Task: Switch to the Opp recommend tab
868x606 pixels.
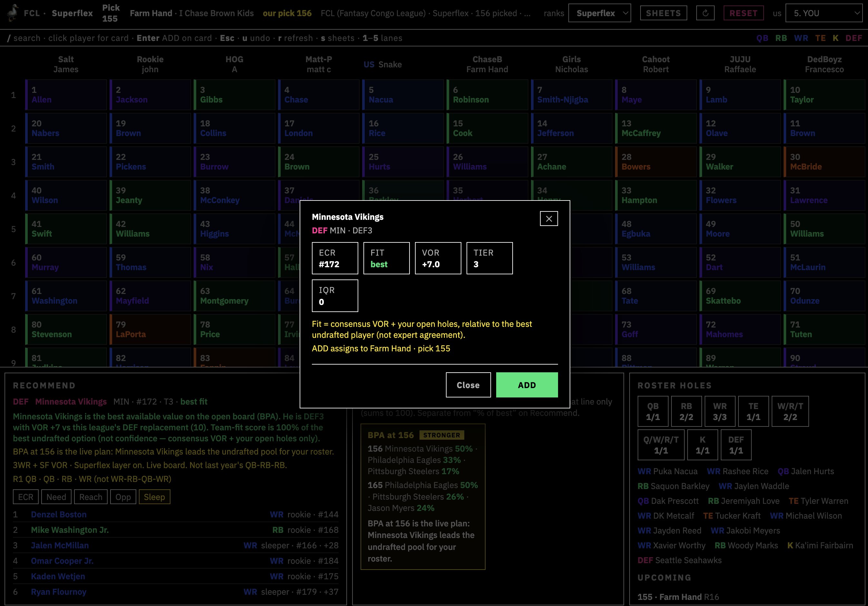Action: (x=123, y=497)
